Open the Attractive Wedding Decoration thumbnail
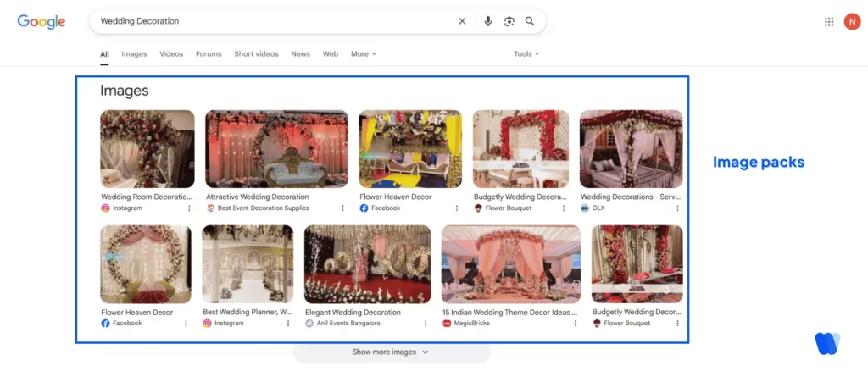868x382 pixels. tap(277, 149)
